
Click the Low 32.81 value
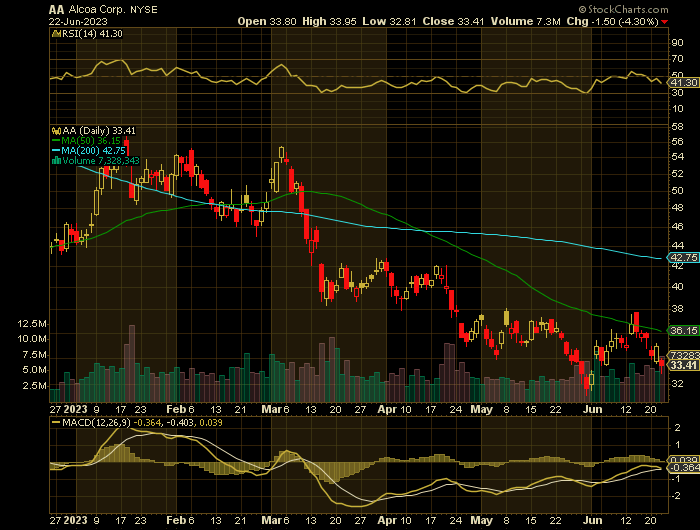390,21
